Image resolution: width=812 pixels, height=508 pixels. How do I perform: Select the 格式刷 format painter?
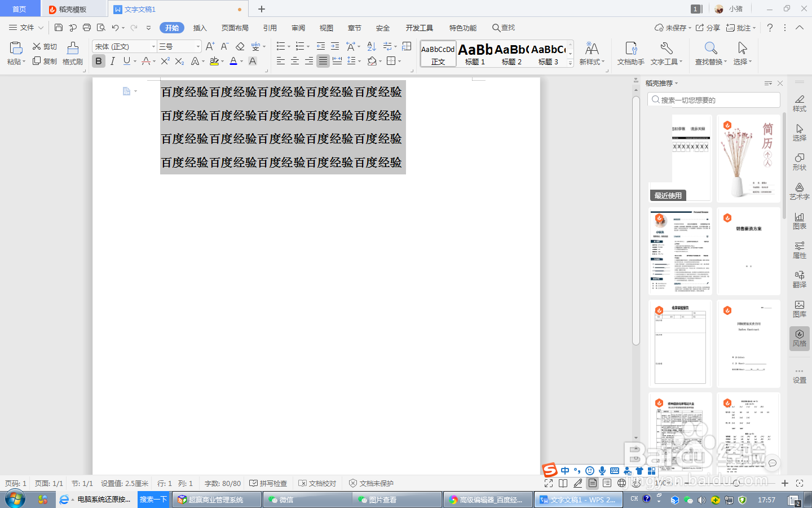coord(73,54)
